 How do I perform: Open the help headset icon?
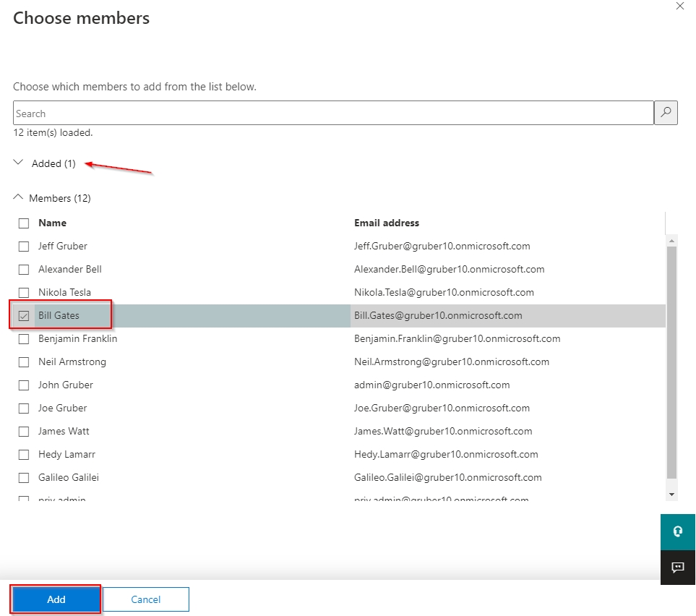678,531
